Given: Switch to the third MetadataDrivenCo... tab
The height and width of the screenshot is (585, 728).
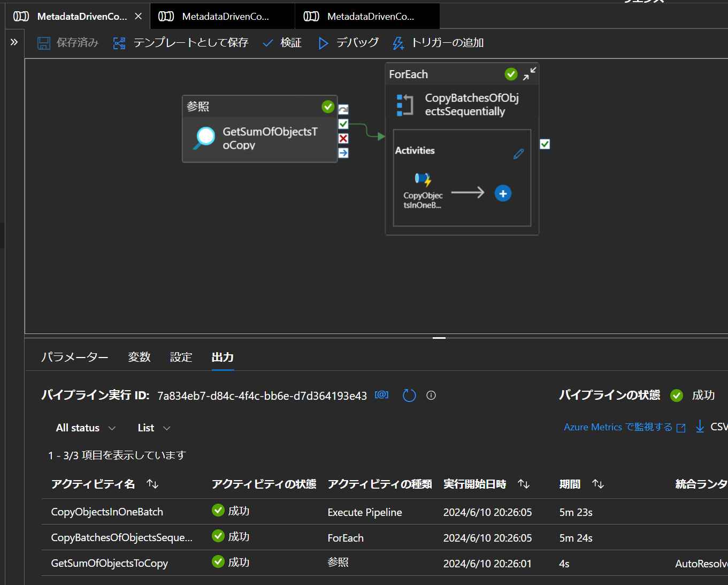Looking at the screenshot, I should pyautogui.click(x=367, y=16).
